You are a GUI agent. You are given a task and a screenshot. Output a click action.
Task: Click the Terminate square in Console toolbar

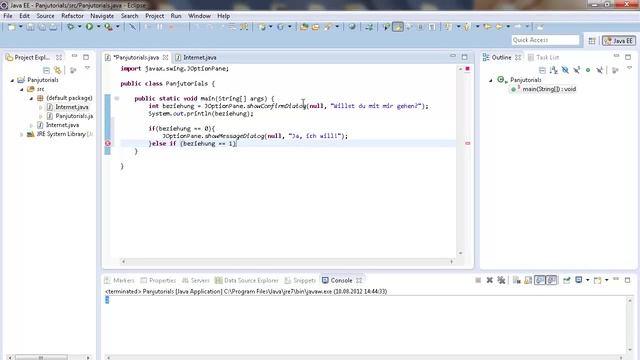(x=478, y=280)
